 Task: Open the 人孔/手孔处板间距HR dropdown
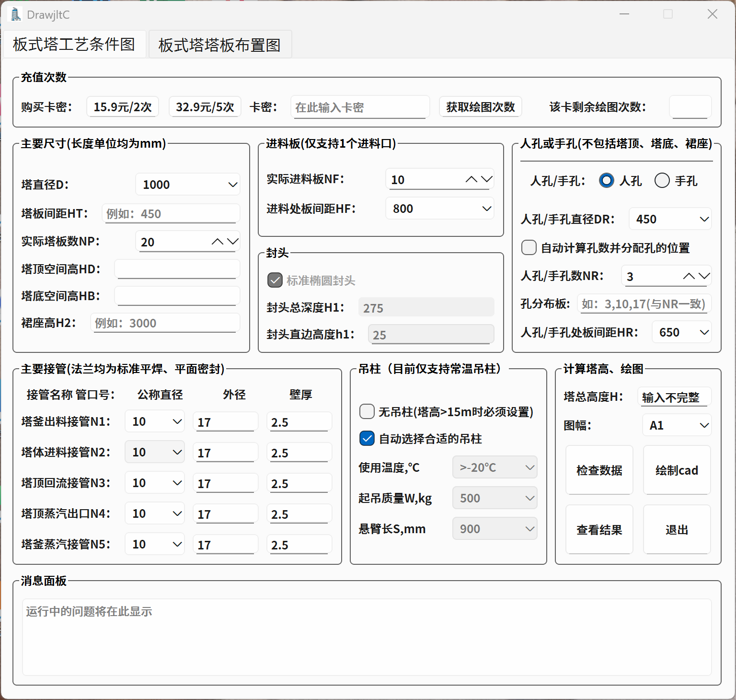(682, 332)
